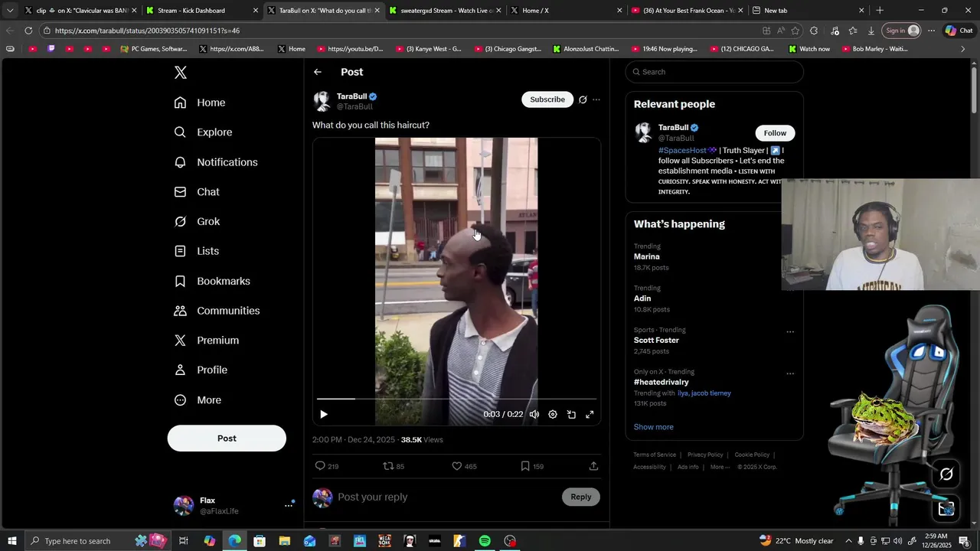Click the Reply button
The height and width of the screenshot is (551, 980).
click(581, 497)
